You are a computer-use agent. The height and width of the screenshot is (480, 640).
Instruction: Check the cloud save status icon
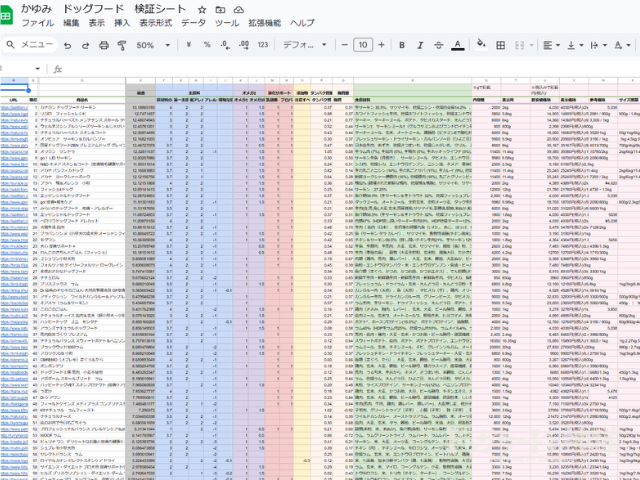click(239, 9)
